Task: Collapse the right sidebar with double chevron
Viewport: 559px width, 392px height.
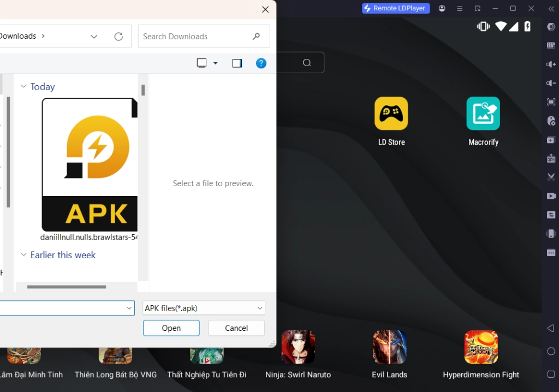Action: [551, 9]
